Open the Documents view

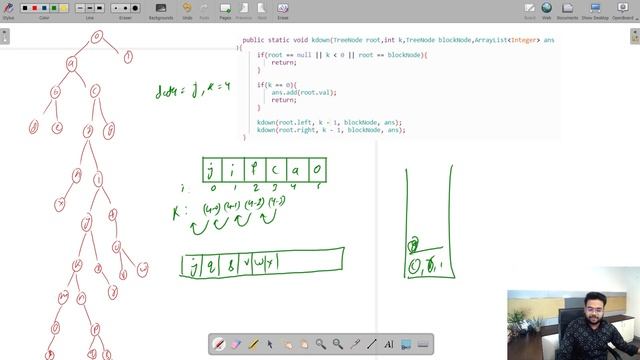[x=567, y=11]
